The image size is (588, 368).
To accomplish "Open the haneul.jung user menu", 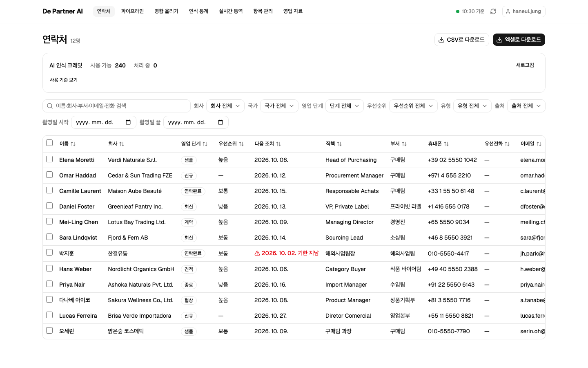I will pos(524,11).
